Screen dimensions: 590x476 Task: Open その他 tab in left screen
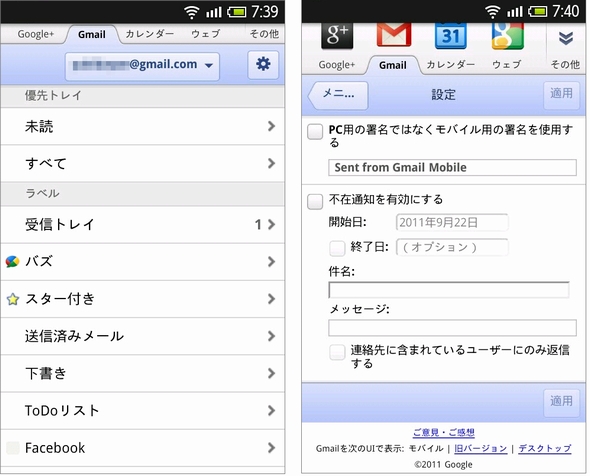pyautogui.click(x=264, y=34)
